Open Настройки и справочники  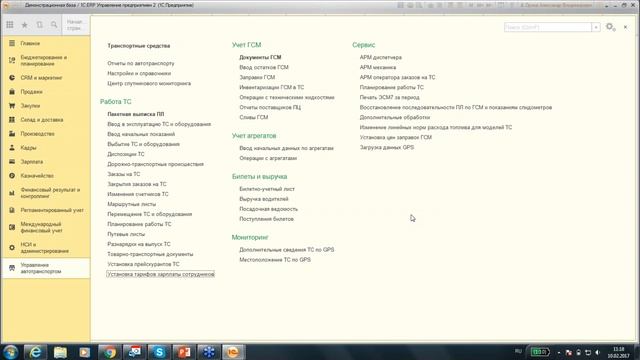point(139,73)
